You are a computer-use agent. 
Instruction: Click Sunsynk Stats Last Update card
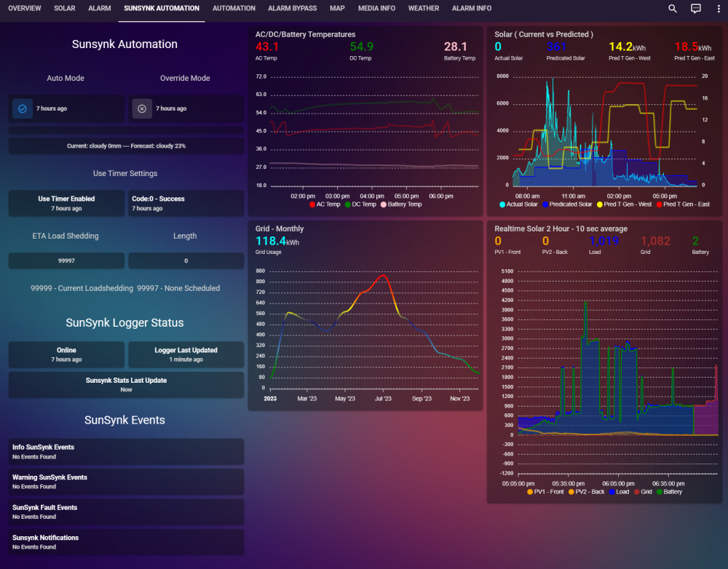coord(126,385)
